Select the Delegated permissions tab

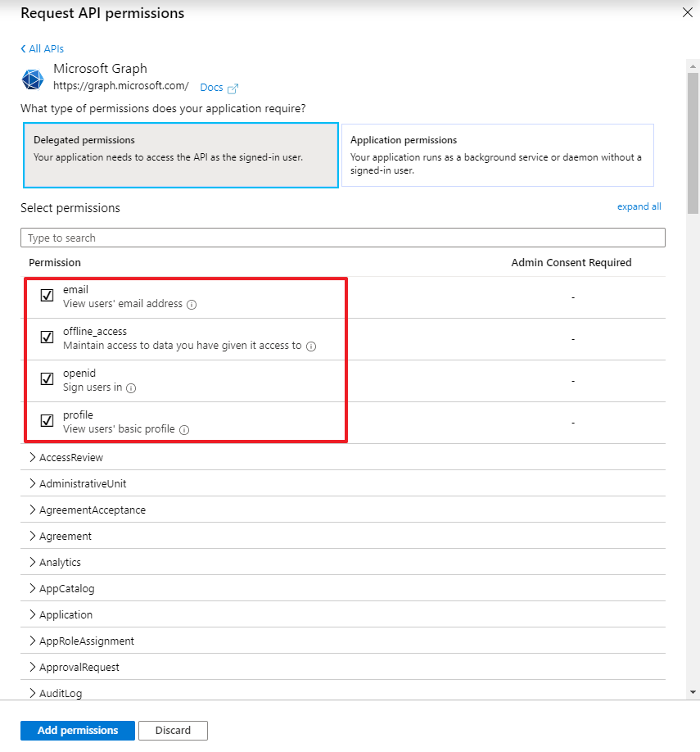point(180,156)
